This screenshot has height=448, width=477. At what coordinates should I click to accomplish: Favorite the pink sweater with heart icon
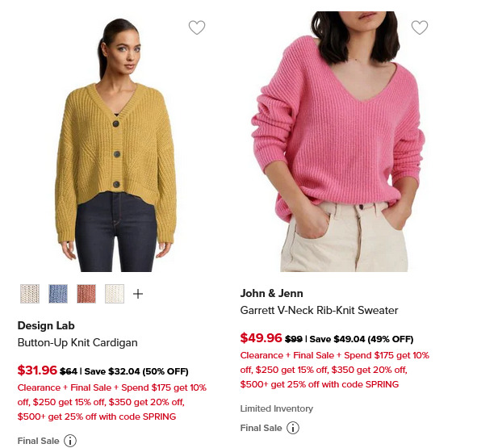coord(420,27)
